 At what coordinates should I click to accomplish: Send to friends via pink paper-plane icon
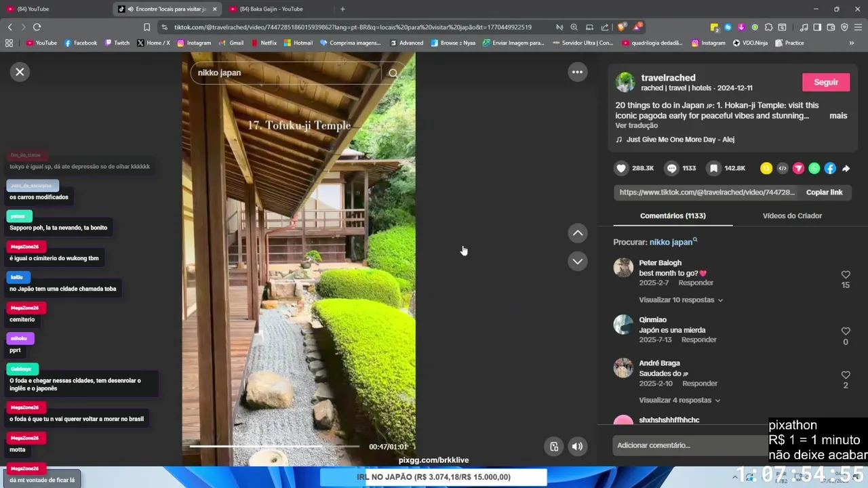coord(798,168)
